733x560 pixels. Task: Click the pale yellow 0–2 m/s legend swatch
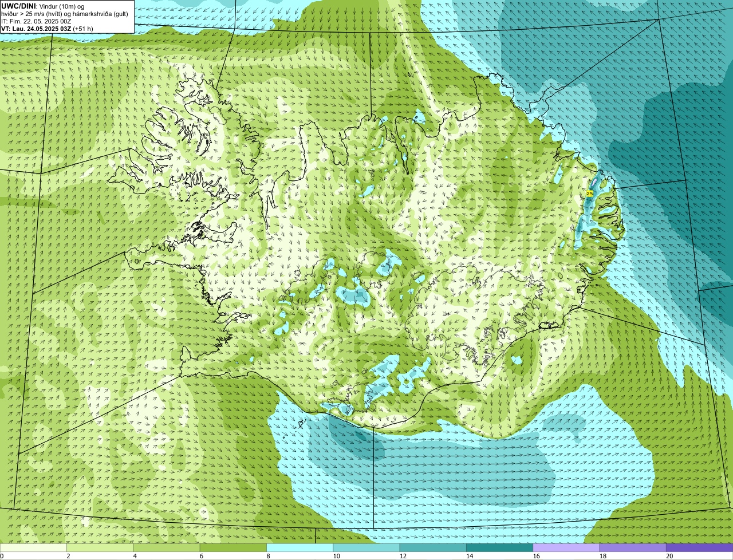(x=33, y=547)
